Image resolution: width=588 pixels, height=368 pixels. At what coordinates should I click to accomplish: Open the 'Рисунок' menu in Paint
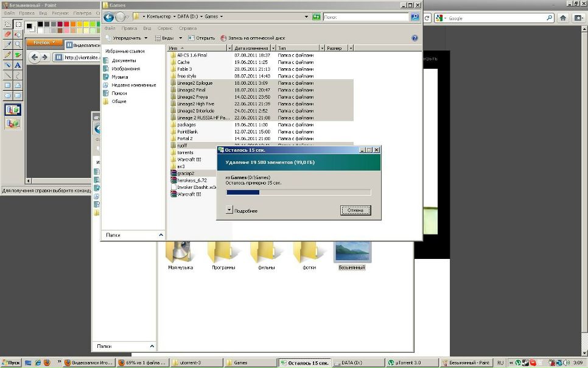coord(60,13)
